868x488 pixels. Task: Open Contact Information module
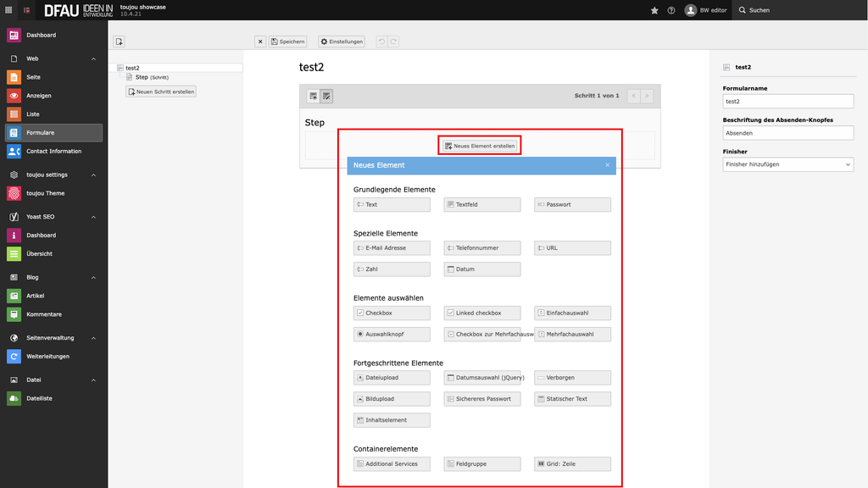53,151
